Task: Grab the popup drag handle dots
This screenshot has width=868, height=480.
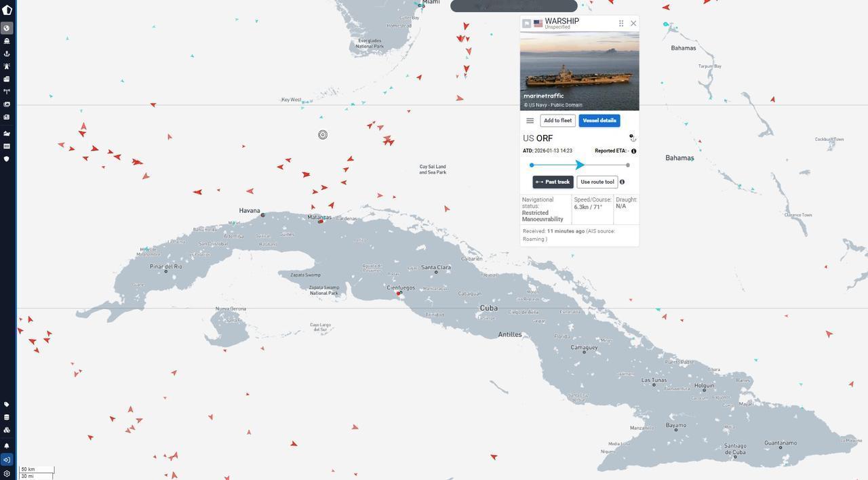Action: click(621, 23)
